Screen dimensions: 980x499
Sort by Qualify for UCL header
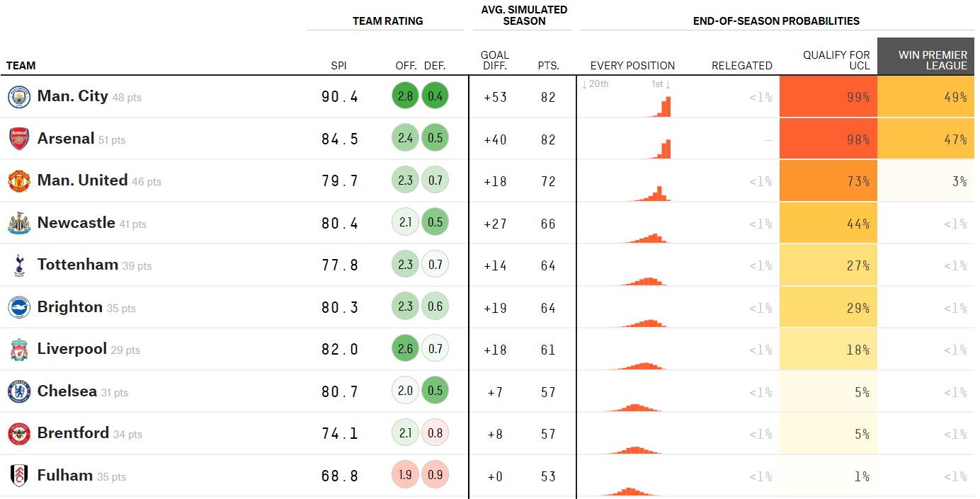(836, 60)
